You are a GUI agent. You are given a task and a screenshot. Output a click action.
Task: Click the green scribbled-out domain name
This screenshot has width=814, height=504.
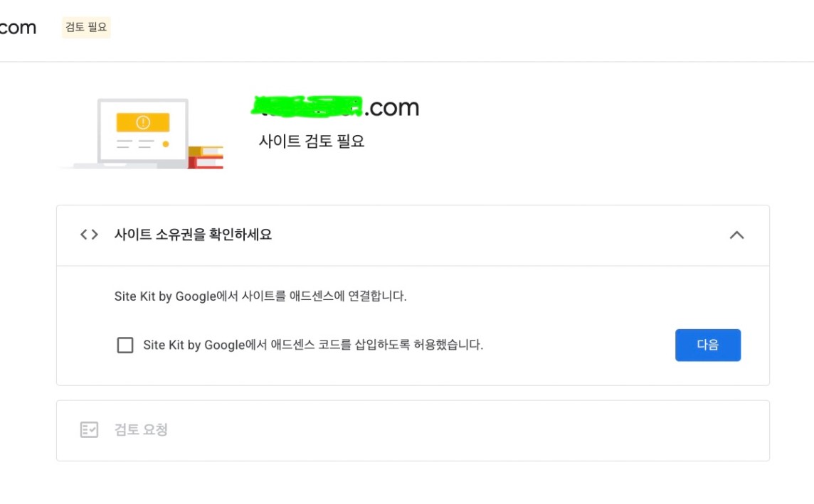(x=307, y=106)
